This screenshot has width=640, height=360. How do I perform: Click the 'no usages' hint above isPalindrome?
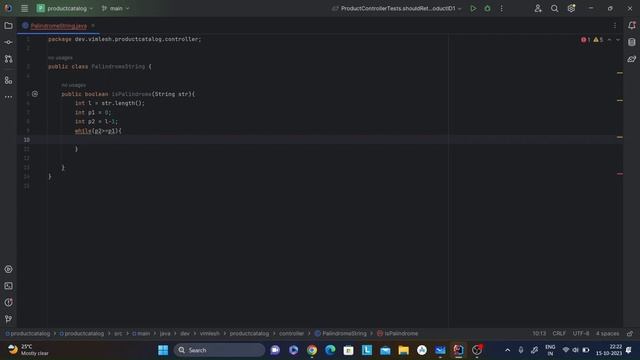click(73, 85)
